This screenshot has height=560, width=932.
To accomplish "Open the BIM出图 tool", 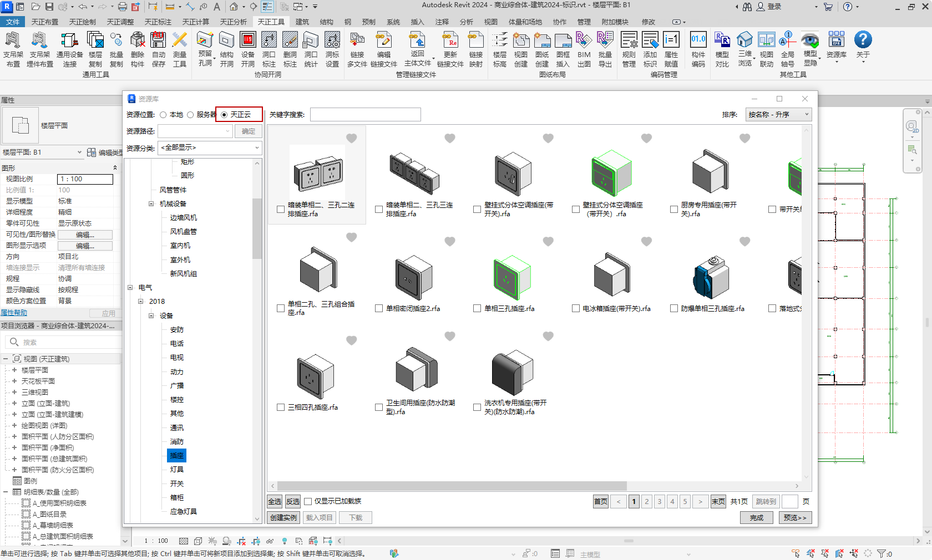I will (584, 49).
